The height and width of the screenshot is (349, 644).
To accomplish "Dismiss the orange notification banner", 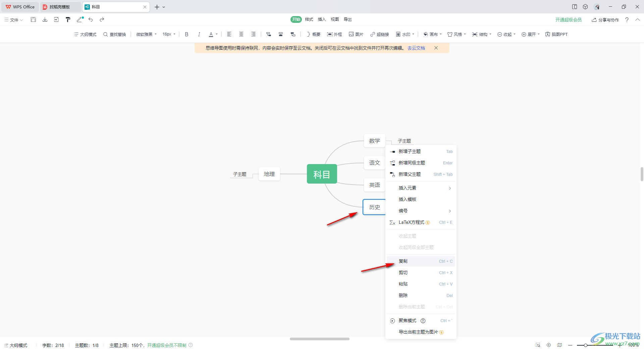I will click(436, 48).
